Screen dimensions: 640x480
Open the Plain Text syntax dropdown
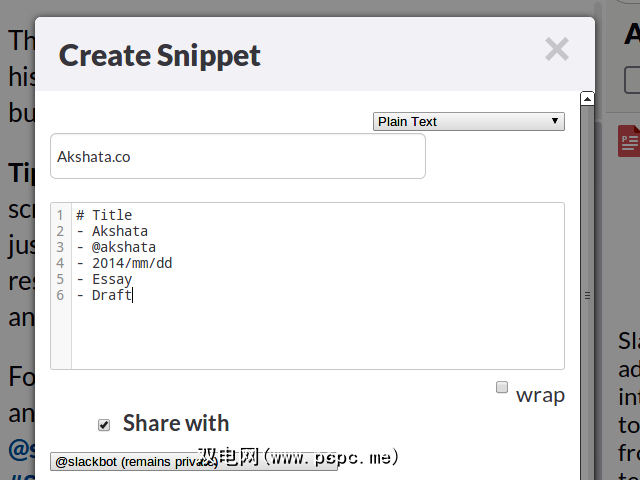469,122
